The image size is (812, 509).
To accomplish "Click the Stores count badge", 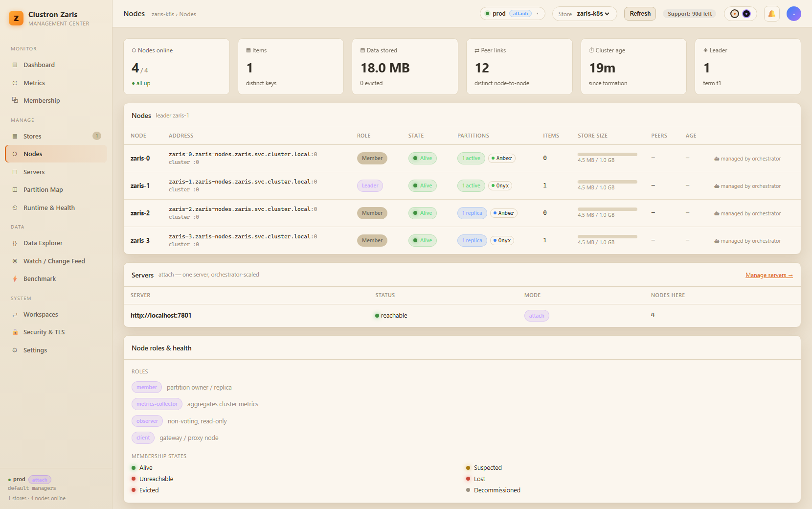I will [x=97, y=136].
